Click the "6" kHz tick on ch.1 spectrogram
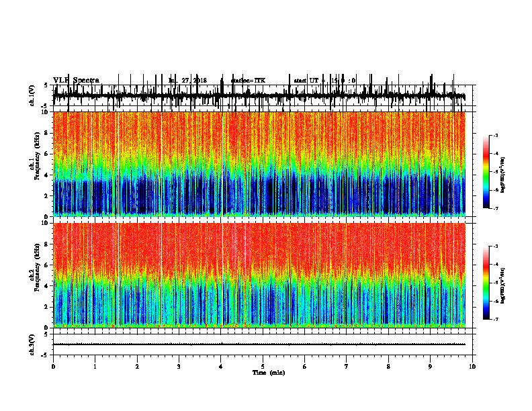This screenshot has height=411, width=532. point(46,154)
